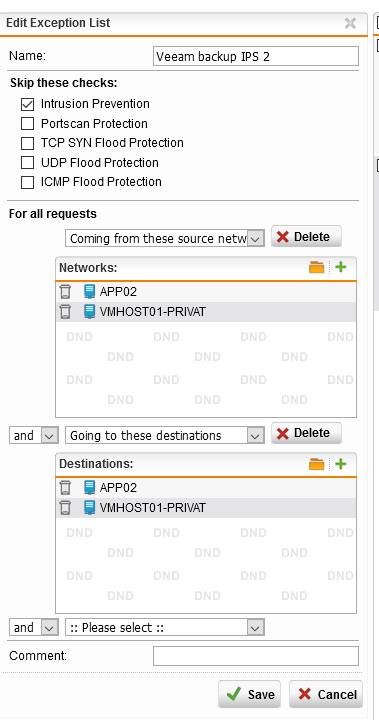Remove APP02 from Destinations using trash icon
Image resolution: width=379 pixels, height=720 pixels.
click(65, 488)
